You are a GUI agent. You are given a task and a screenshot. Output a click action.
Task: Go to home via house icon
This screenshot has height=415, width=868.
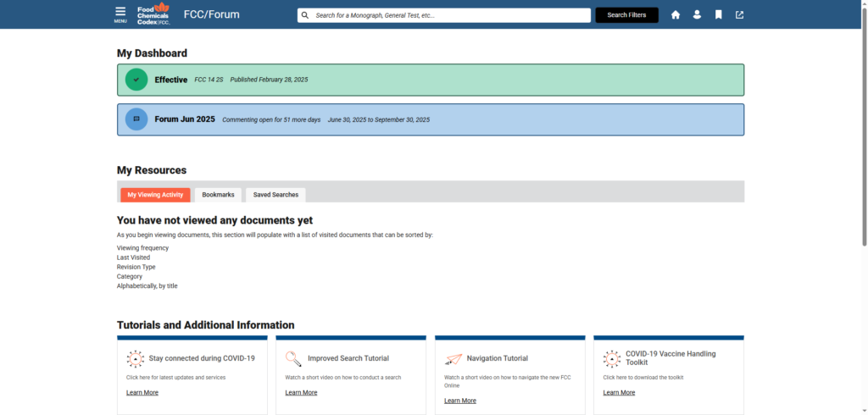pos(676,15)
